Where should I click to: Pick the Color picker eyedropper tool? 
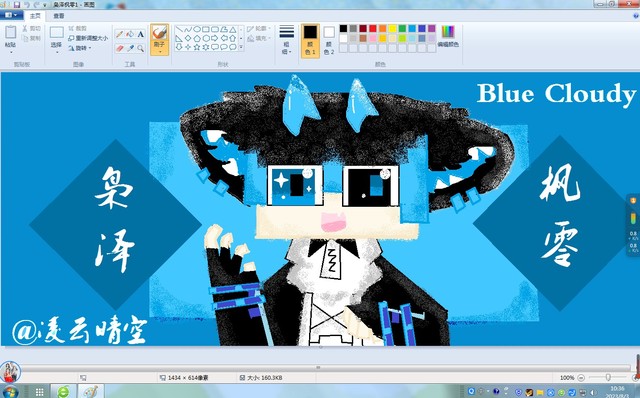pyautogui.click(x=130, y=48)
